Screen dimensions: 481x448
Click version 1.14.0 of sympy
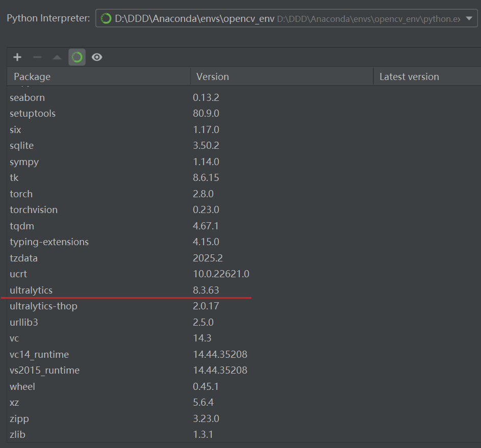pyautogui.click(x=206, y=162)
